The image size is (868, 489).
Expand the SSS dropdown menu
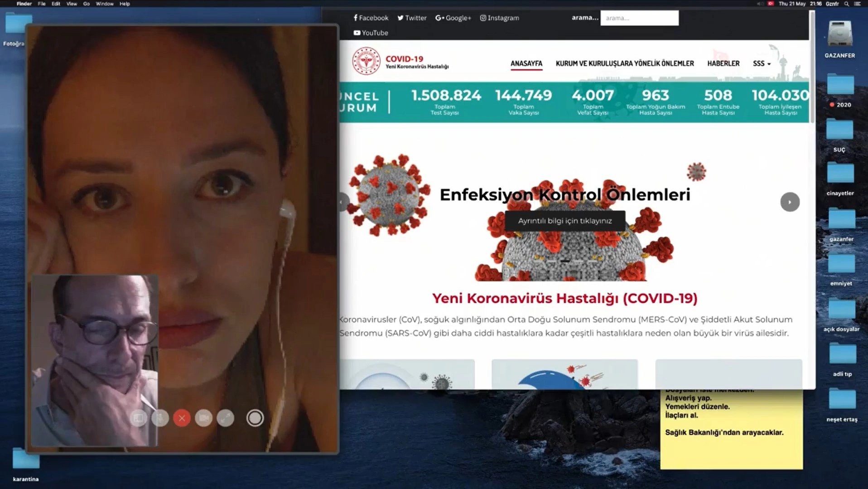(761, 63)
